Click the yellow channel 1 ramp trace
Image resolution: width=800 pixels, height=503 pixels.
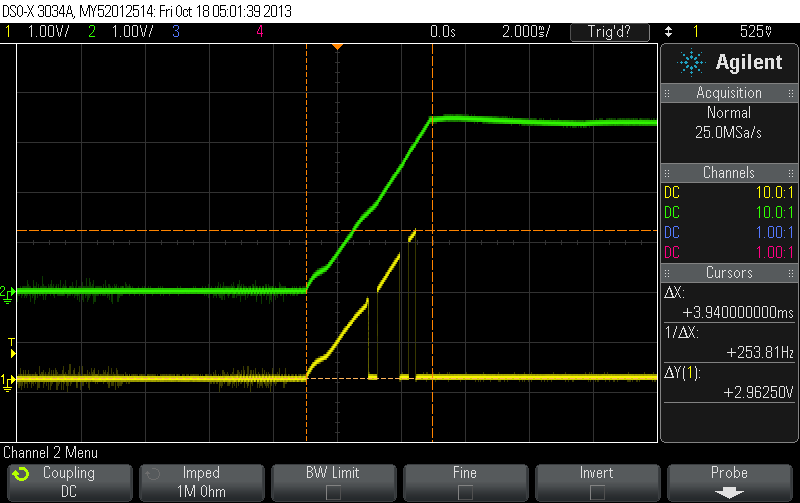339,338
